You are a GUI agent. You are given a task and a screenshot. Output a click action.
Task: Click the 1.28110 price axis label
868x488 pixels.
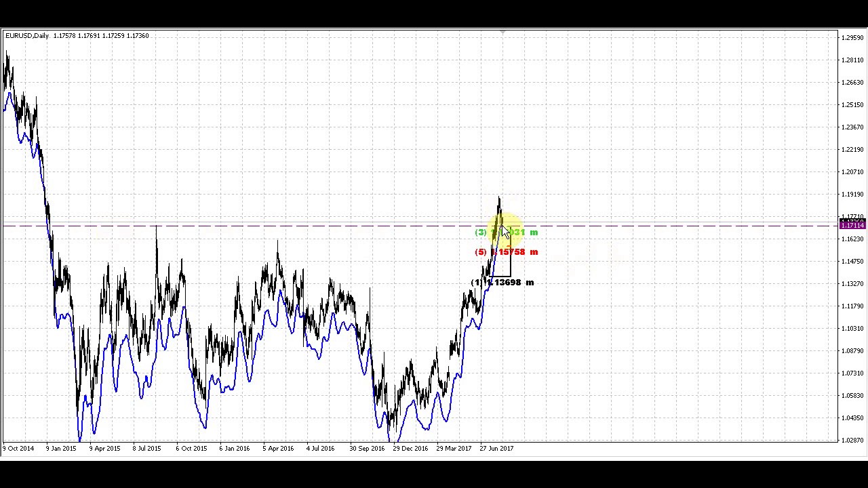[852, 60]
